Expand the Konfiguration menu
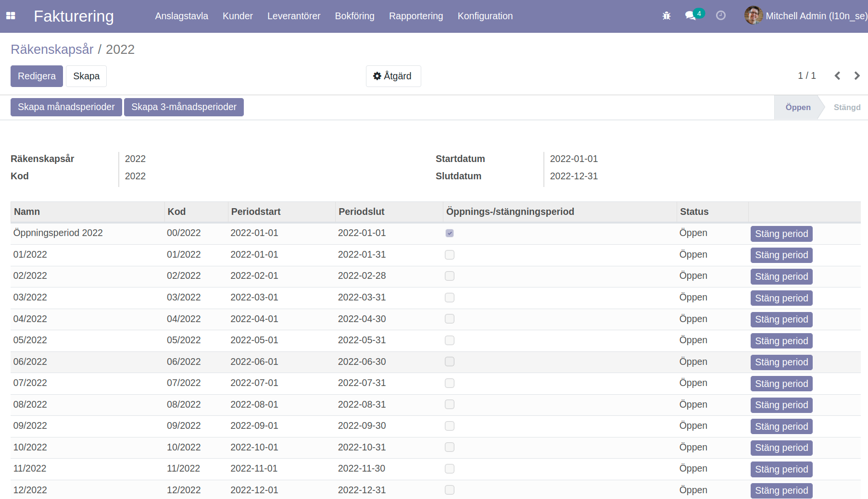The width and height of the screenshot is (868, 499). point(485,16)
